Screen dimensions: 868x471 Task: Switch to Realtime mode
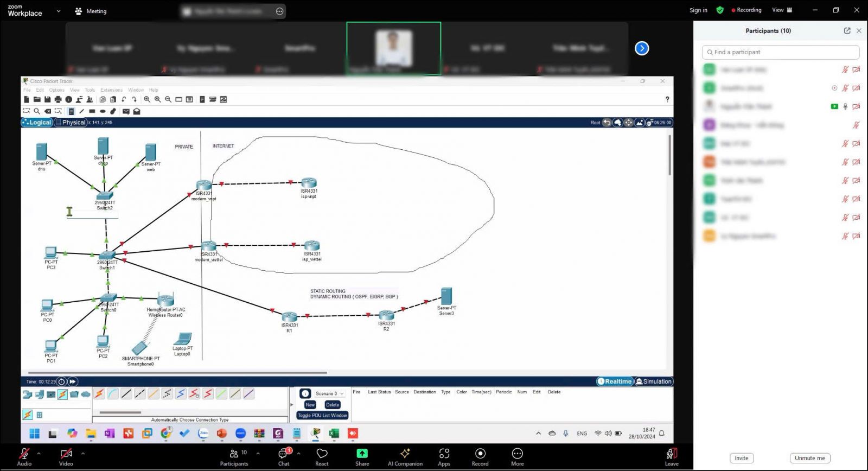615,381
